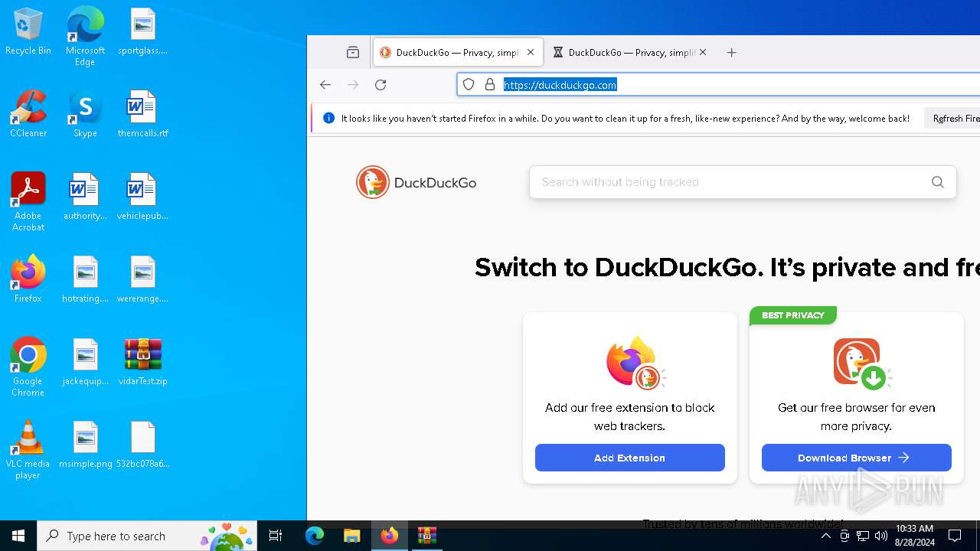Screen dimensions: 980x551
Task: Select the wererange image file icon
Action: (x=142, y=280)
